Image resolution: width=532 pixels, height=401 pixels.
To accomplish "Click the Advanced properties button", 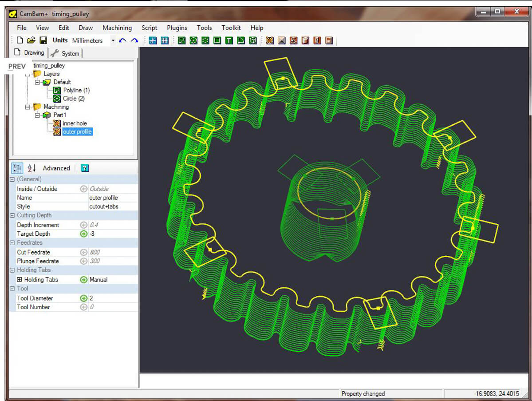I will pos(56,168).
